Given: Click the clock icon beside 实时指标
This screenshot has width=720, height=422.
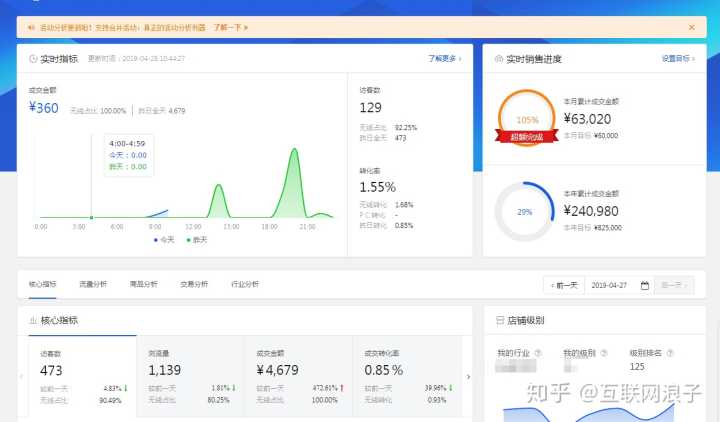Looking at the screenshot, I should click(x=33, y=59).
